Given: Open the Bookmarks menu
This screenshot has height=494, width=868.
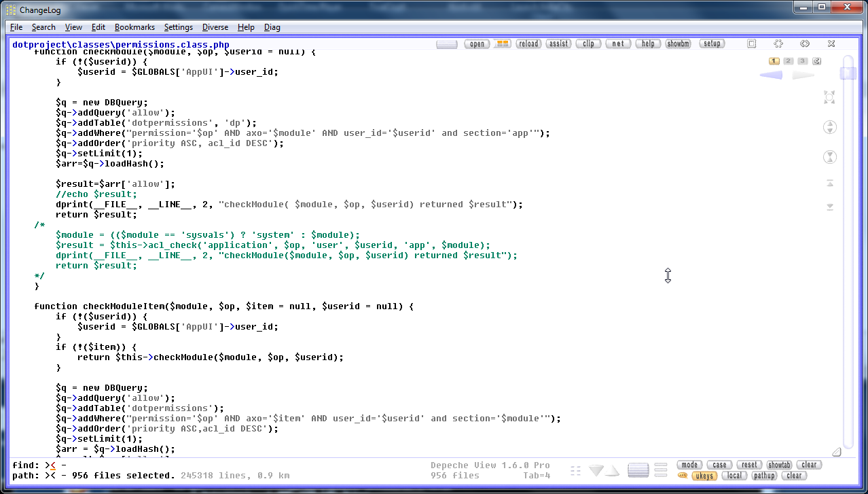Looking at the screenshot, I should pos(134,27).
